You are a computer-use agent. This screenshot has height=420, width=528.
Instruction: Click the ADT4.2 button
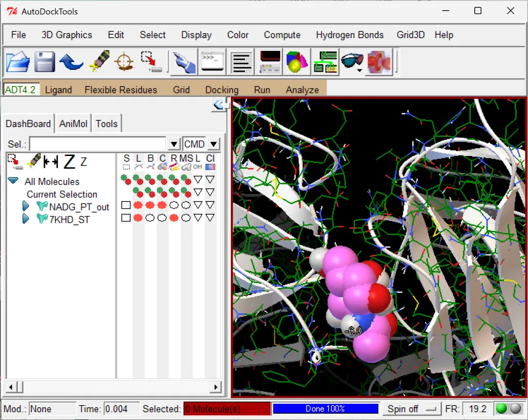(21, 89)
